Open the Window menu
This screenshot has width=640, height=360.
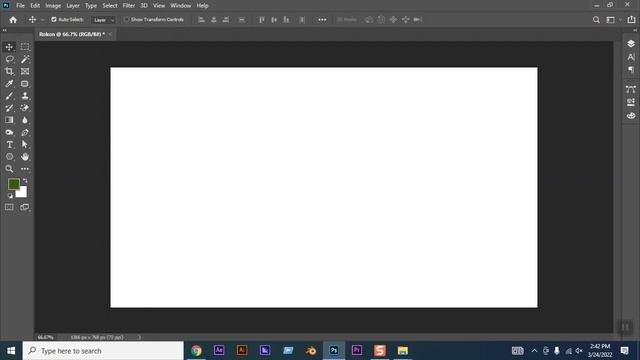(180, 6)
